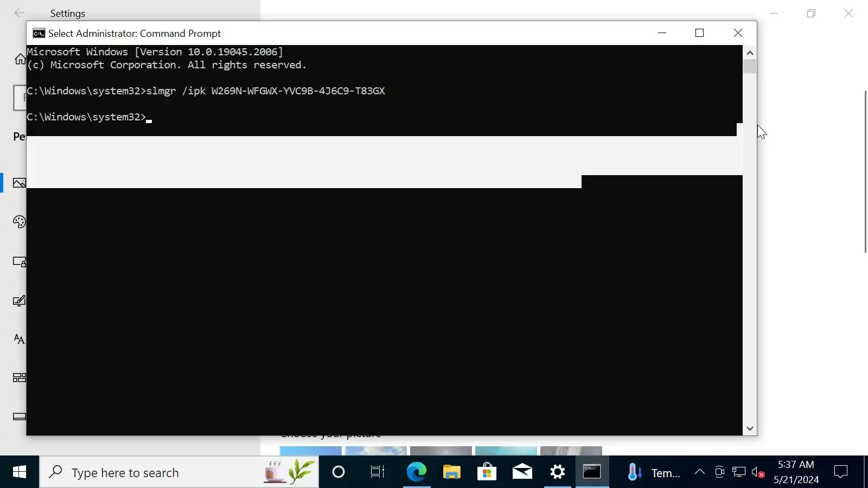Open Task View on taskbar

point(377,472)
